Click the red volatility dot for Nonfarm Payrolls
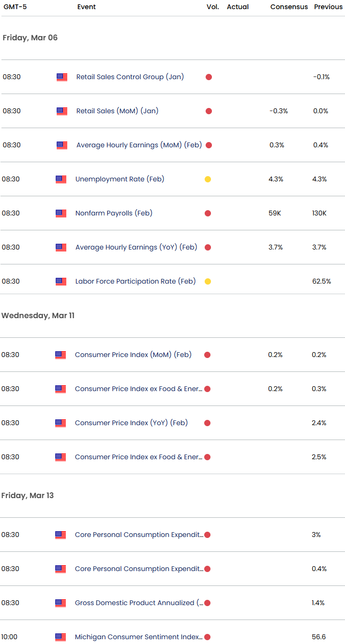The image size is (345, 644). 208,213
